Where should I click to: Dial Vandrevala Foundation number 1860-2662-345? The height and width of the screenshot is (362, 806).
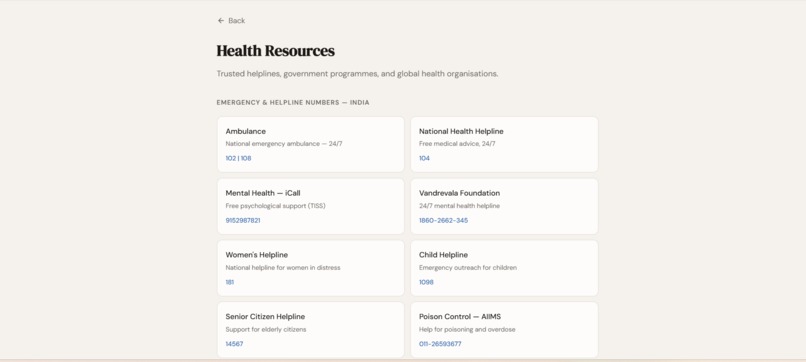click(x=443, y=220)
